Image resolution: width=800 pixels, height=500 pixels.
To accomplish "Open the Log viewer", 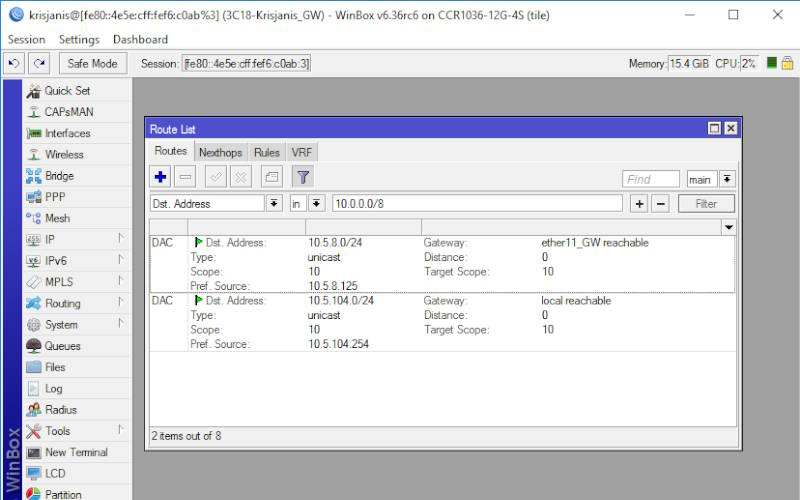I will click(x=78, y=388).
